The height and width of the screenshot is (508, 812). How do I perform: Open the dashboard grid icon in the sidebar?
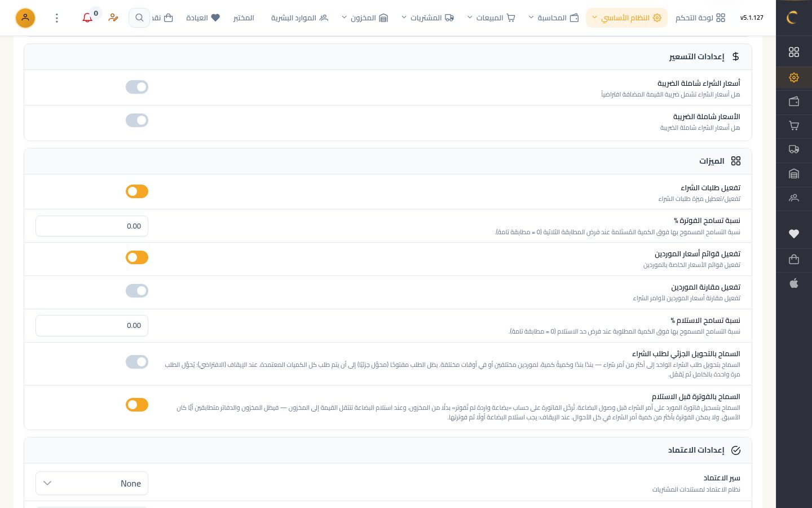click(794, 52)
